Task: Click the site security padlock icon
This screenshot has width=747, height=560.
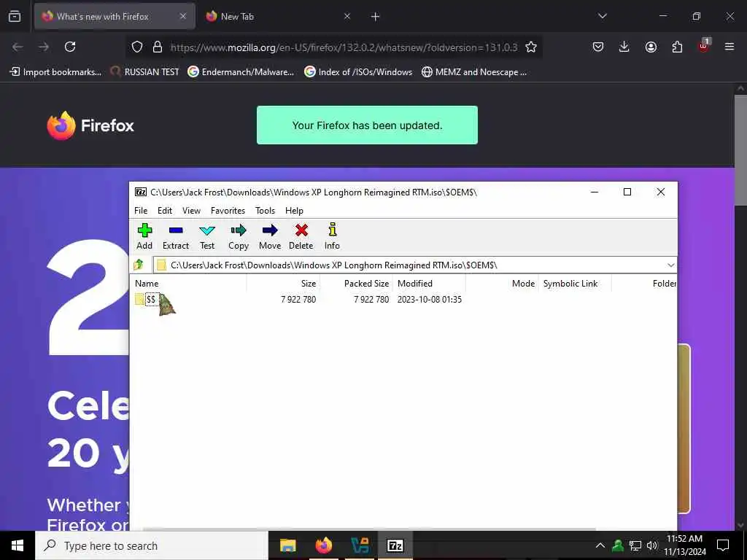Action: pyautogui.click(x=158, y=47)
